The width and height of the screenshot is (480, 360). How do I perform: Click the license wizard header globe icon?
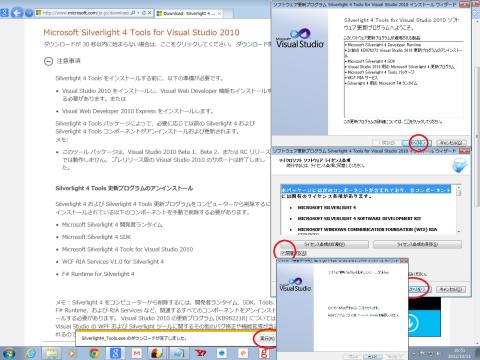point(459,165)
